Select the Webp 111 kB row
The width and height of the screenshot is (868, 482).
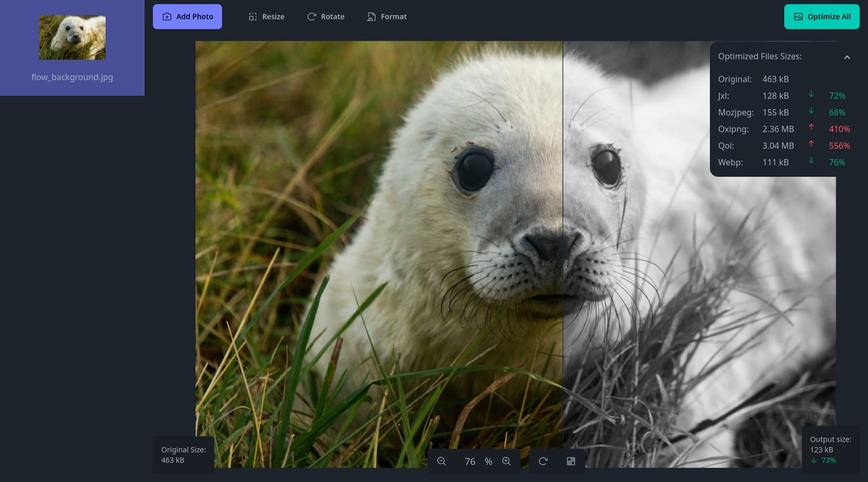click(784, 162)
